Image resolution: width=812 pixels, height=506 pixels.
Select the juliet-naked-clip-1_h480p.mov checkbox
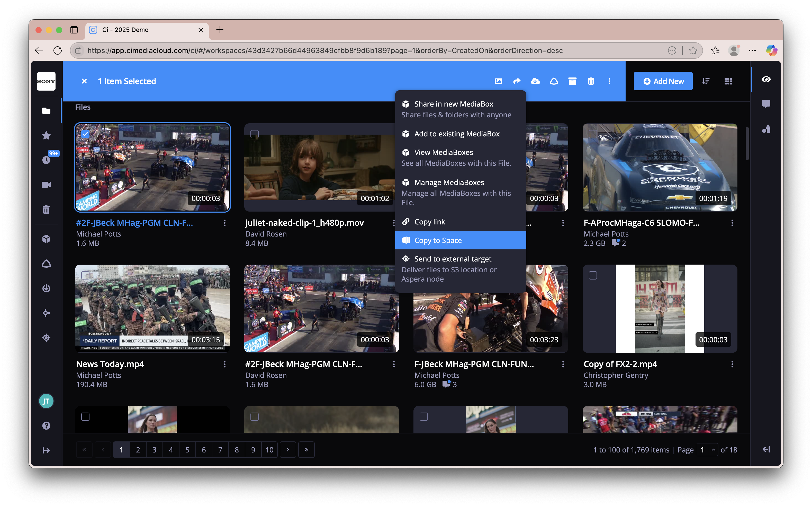(x=254, y=134)
